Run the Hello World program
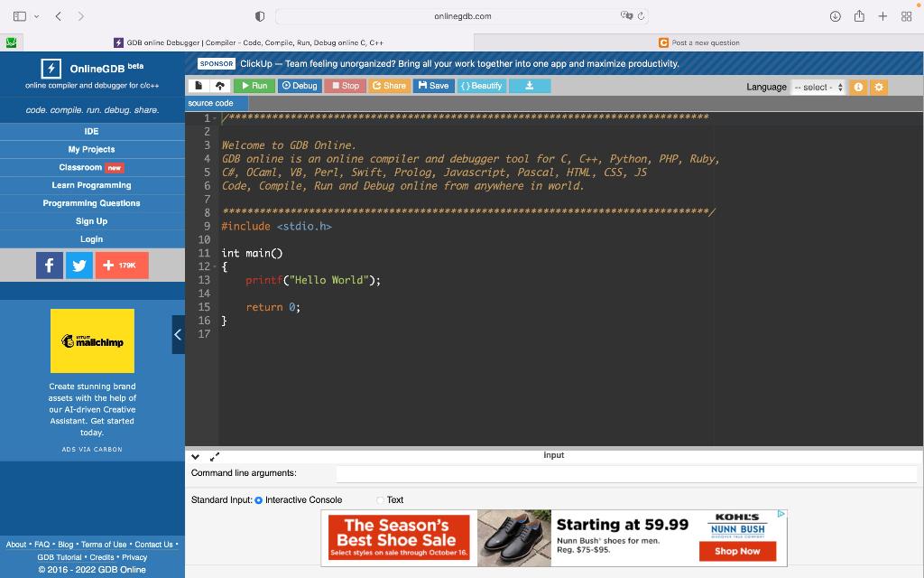 [x=254, y=85]
